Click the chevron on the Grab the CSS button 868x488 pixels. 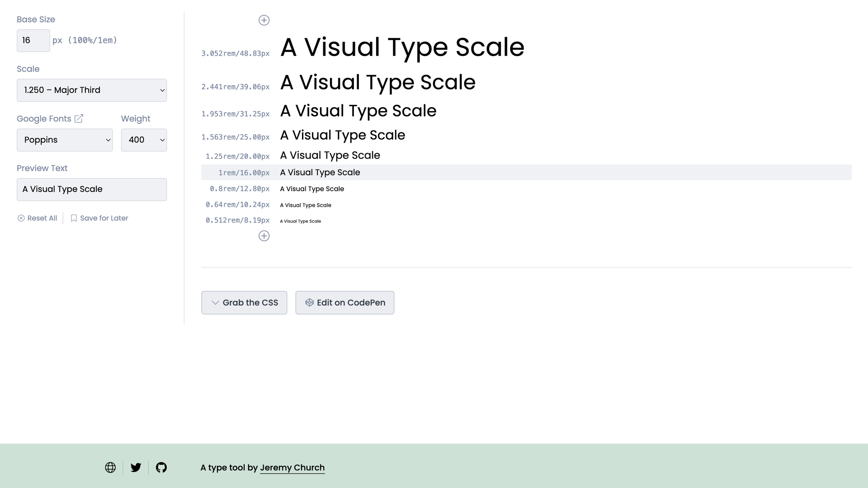215,303
